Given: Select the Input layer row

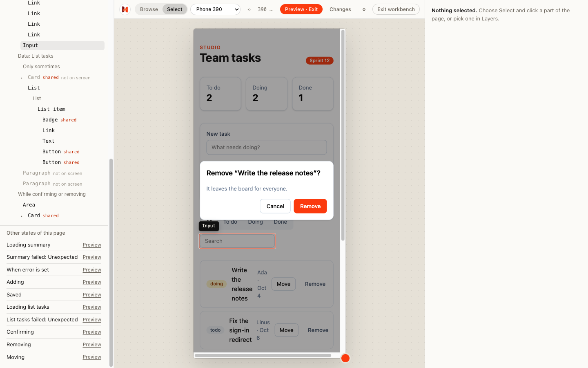Looking at the screenshot, I should [x=62, y=45].
